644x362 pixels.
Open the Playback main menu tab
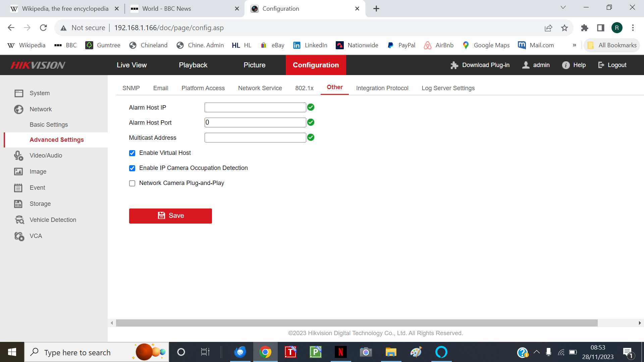click(x=193, y=65)
